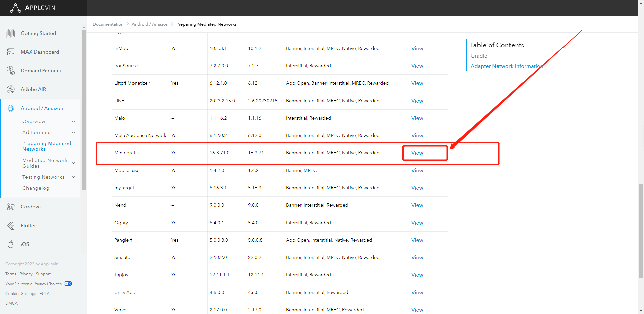Click the Mintegral network name cell

click(124, 153)
